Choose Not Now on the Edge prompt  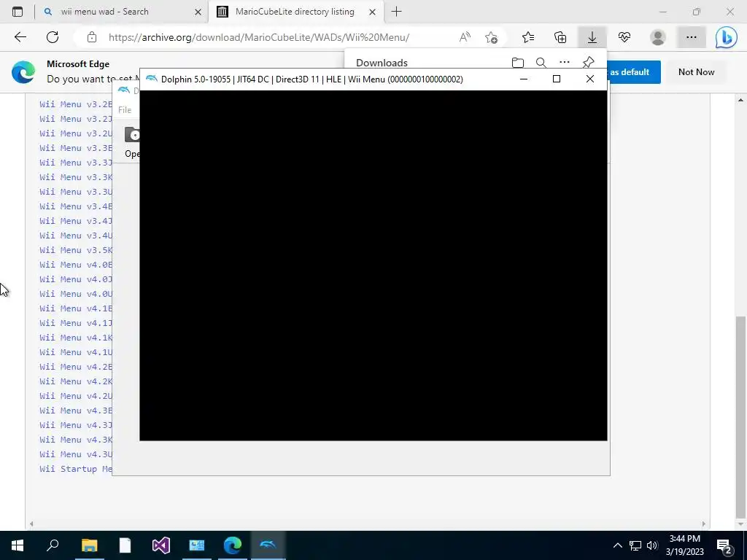[x=696, y=72]
